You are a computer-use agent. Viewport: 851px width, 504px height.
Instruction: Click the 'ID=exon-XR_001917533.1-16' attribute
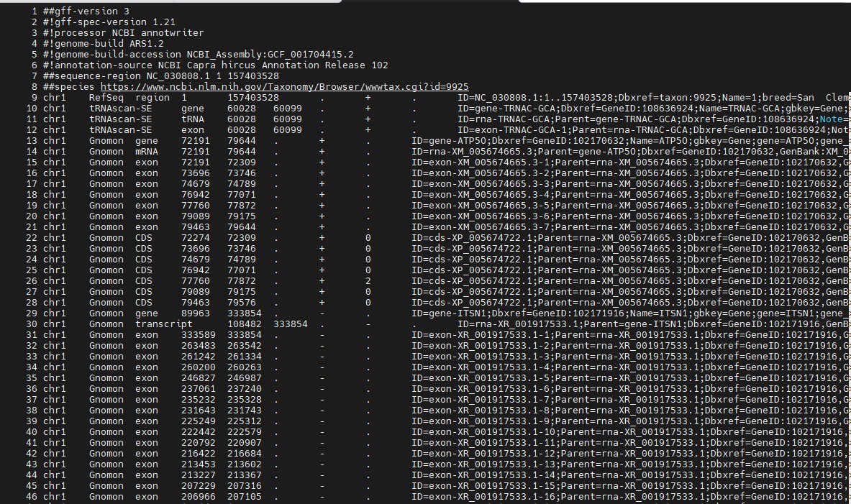(483, 497)
